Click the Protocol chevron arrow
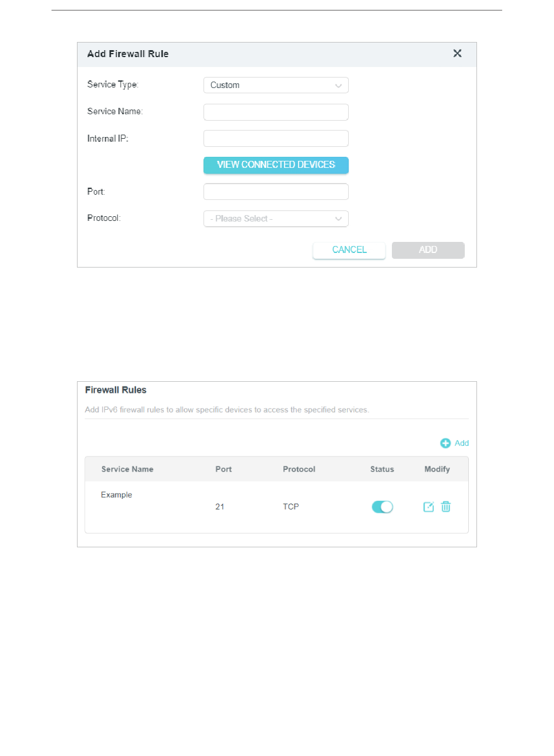The width and height of the screenshot is (554, 756). click(338, 219)
